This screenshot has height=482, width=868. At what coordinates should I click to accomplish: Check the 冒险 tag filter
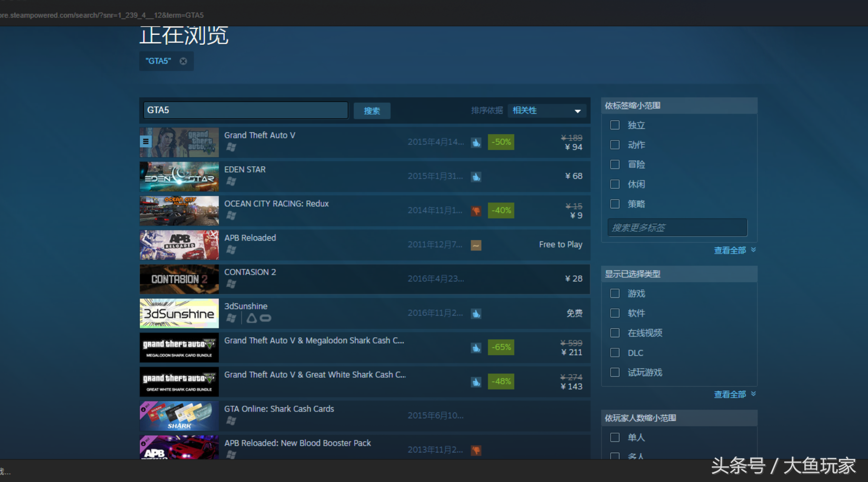615,165
